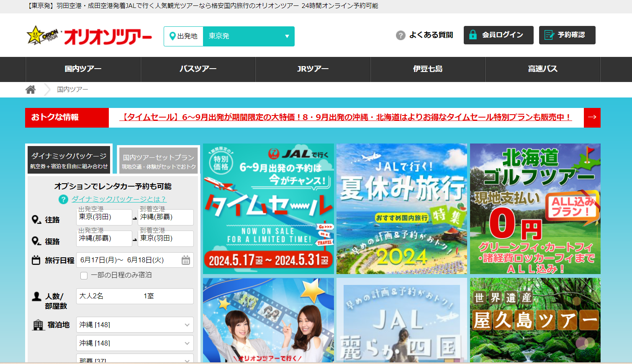Image resolution: width=632 pixels, height=364 pixels.
Task: Open 復路 departure airport 沖縄(那覇) selector
Action: (104, 238)
